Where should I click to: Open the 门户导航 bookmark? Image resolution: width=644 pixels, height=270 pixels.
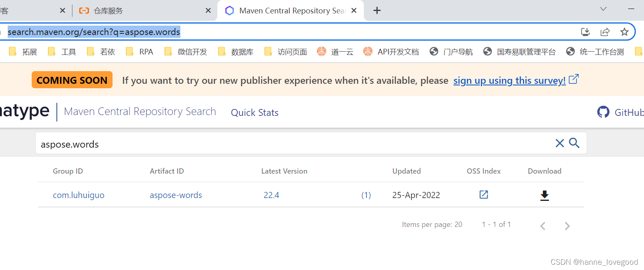coord(451,52)
